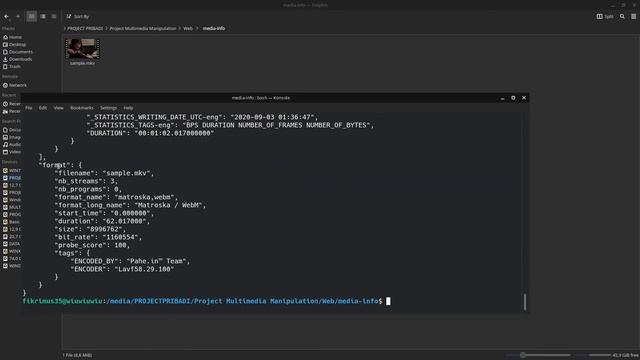Switch Dolphin to compact view mode
The height and width of the screenshot is (360, 640).
tap(43, 16)
